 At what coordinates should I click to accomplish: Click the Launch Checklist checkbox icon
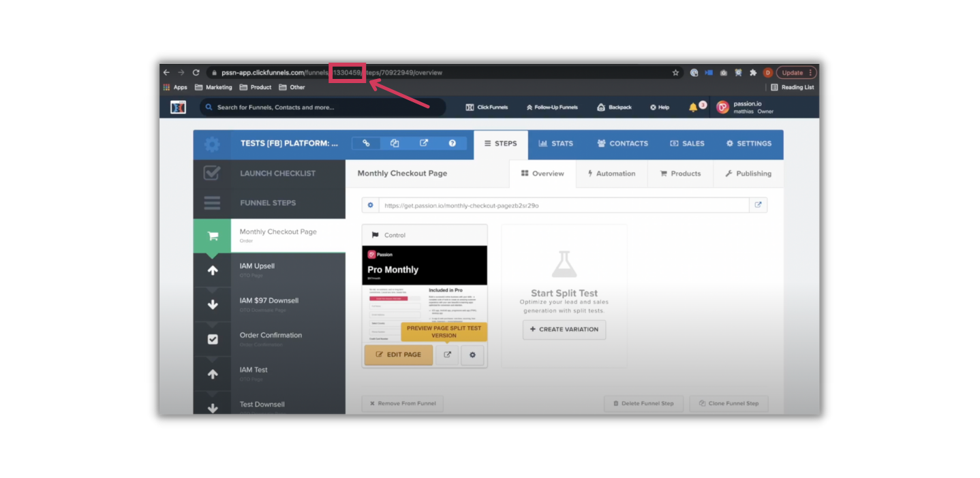tap(212, 173)
